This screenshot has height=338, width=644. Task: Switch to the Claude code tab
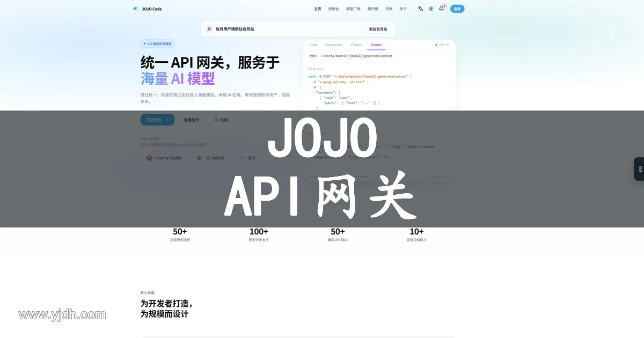[356, 45]
